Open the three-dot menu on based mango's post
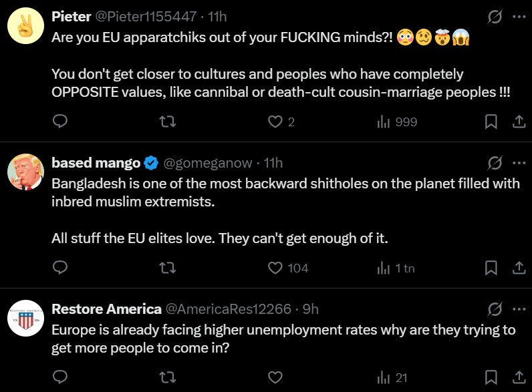The height and width of the screenshot is (392, 532). 519,163
